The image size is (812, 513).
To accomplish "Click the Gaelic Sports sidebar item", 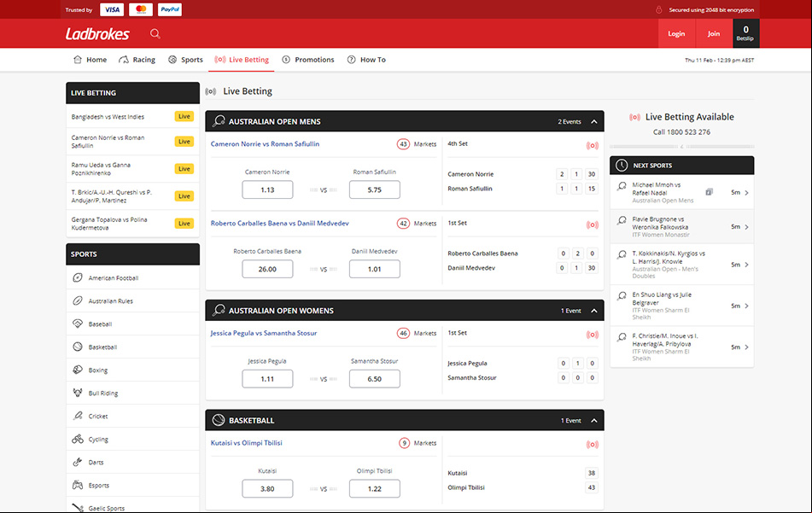I will (x=132, y=507).
